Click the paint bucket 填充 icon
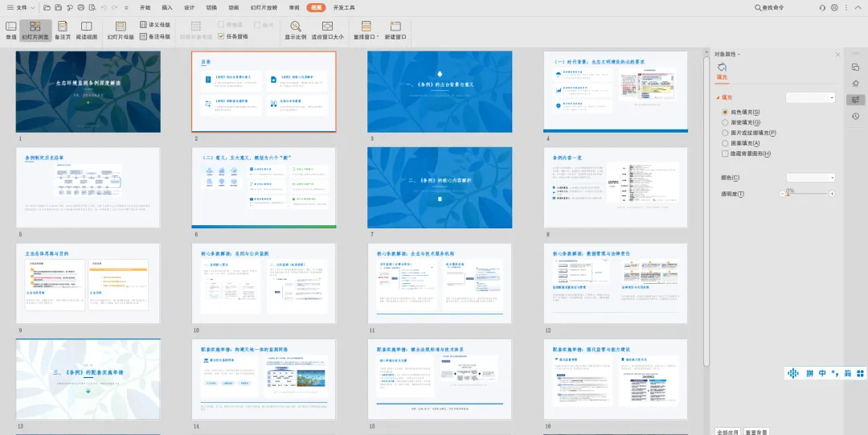 pyautogui.click(x=722, y=67)
